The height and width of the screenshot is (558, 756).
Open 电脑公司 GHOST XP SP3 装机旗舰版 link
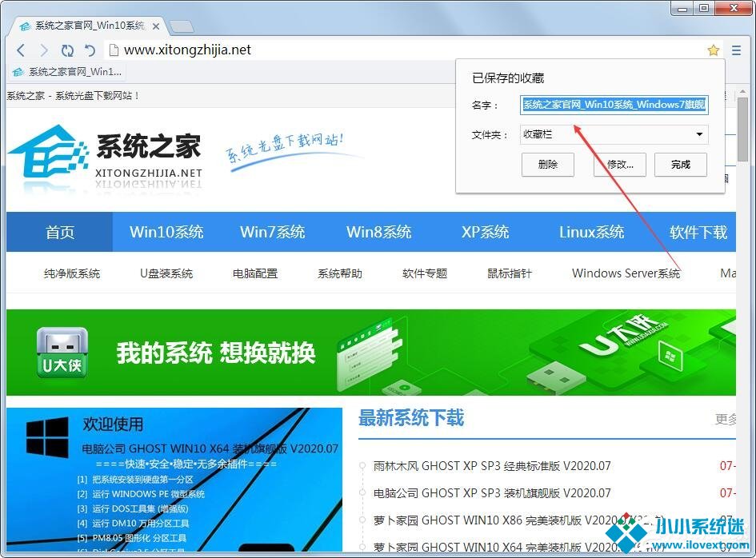(x=492, y=493)
